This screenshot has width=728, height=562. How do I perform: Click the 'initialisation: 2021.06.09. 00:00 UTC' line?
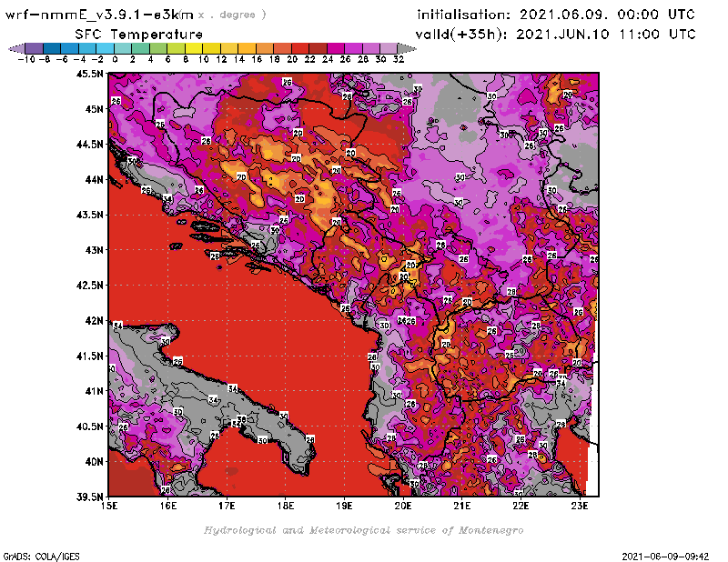(556, 15)
